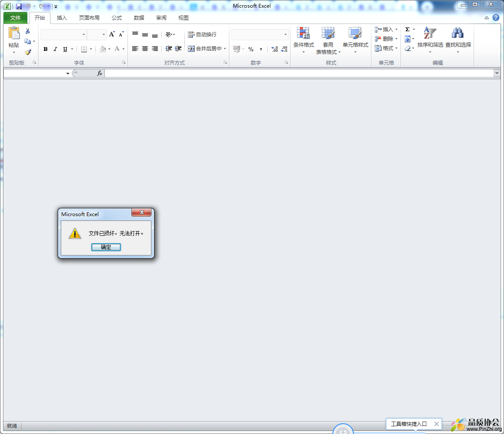Click the Clear eraser icon
This screenshot has height=434, width=504.
(408, 48)
